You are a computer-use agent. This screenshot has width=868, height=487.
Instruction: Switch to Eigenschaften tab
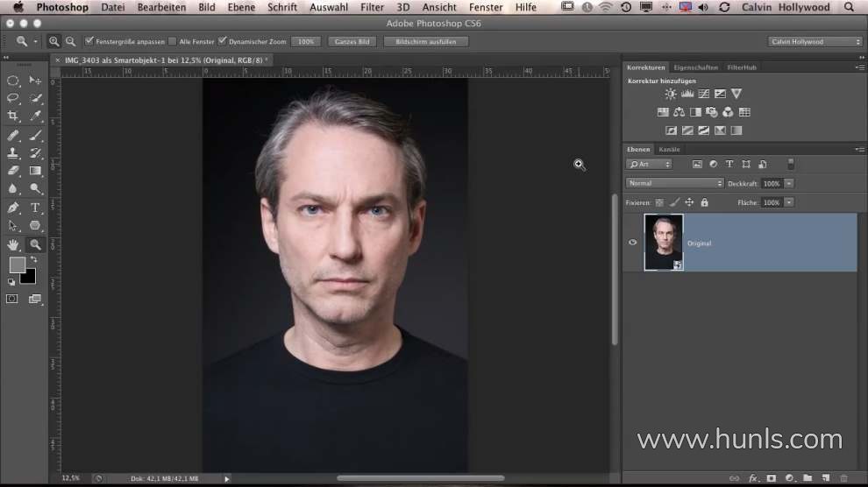pos(696,67)
